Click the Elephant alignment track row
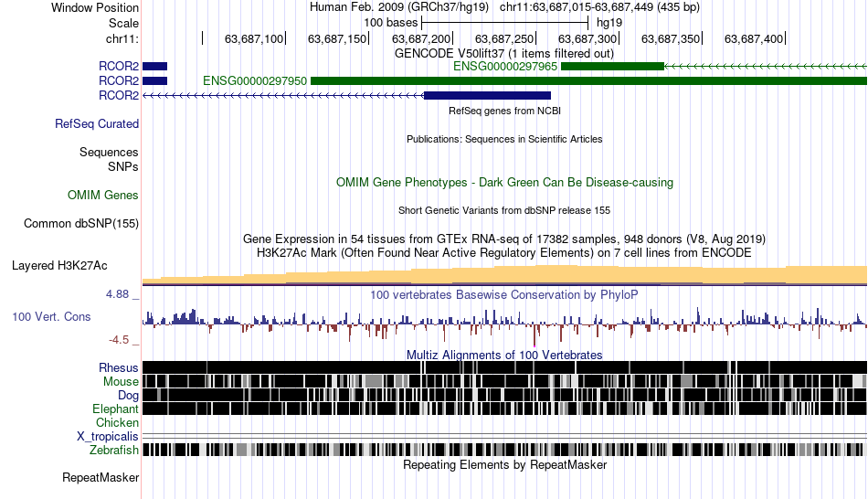 (505, 409)
